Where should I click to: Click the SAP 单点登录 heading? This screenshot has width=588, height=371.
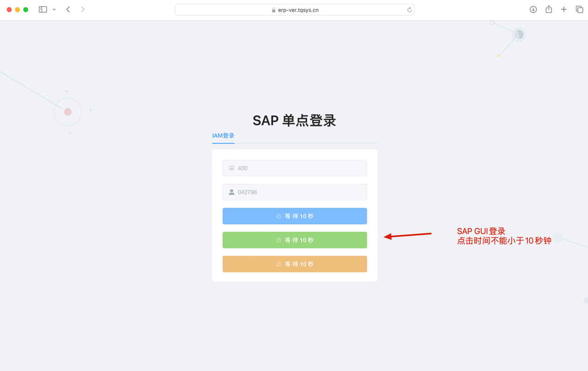point(294,120)
